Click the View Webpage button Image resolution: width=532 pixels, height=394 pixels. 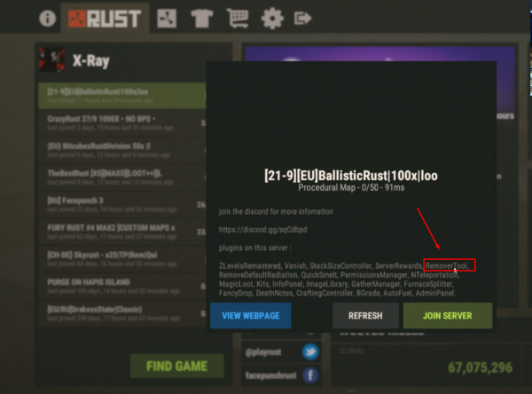pyautogui.click(x=251, y=316)
